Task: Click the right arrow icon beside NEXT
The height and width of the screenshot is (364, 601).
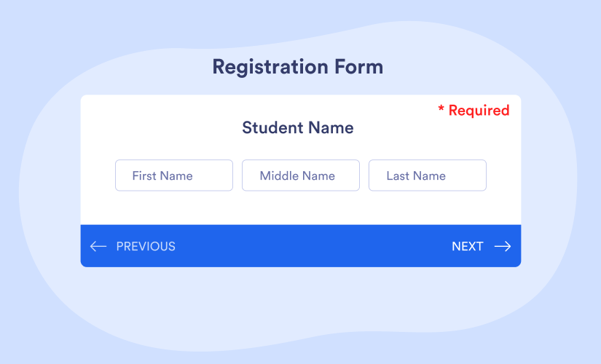Action: pos(503,246)
